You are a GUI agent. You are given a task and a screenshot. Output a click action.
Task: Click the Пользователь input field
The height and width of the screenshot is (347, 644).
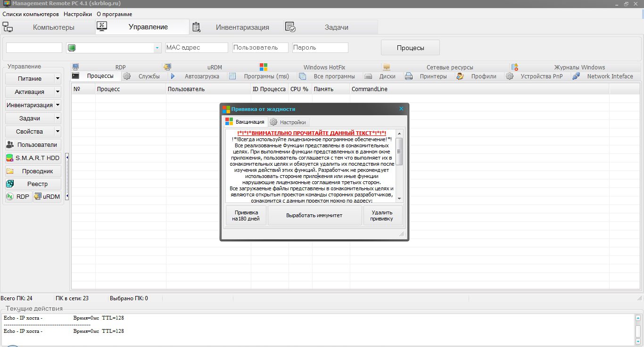260,48
